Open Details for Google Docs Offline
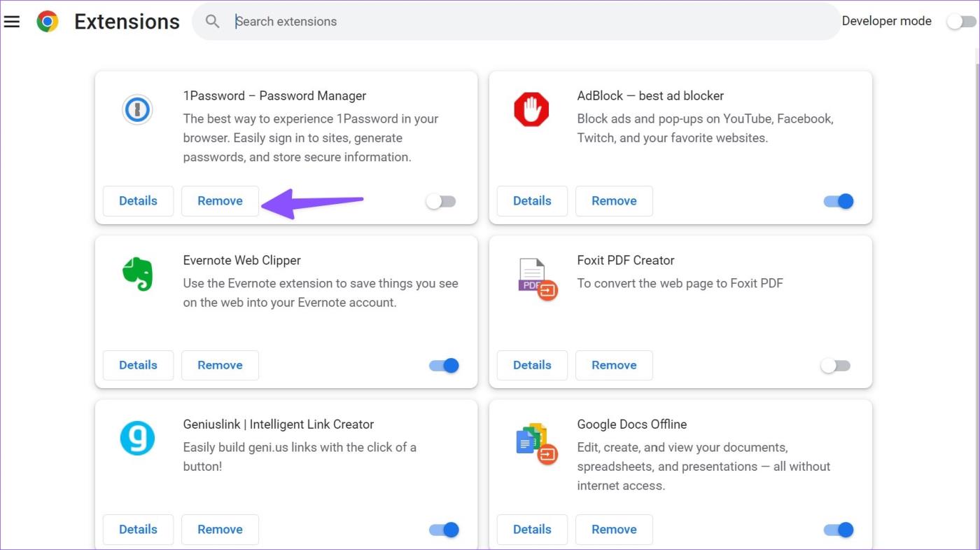 tap(532, 530)
